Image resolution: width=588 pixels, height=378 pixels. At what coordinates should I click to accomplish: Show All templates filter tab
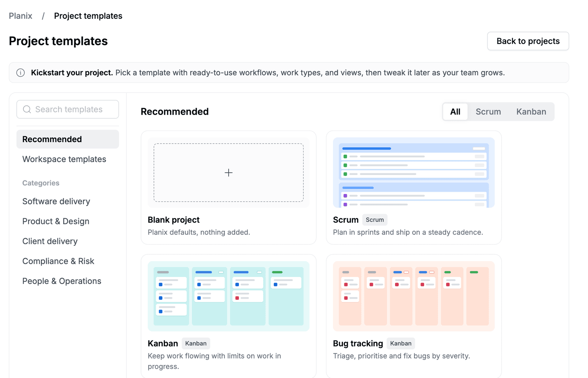pos(455,112)
